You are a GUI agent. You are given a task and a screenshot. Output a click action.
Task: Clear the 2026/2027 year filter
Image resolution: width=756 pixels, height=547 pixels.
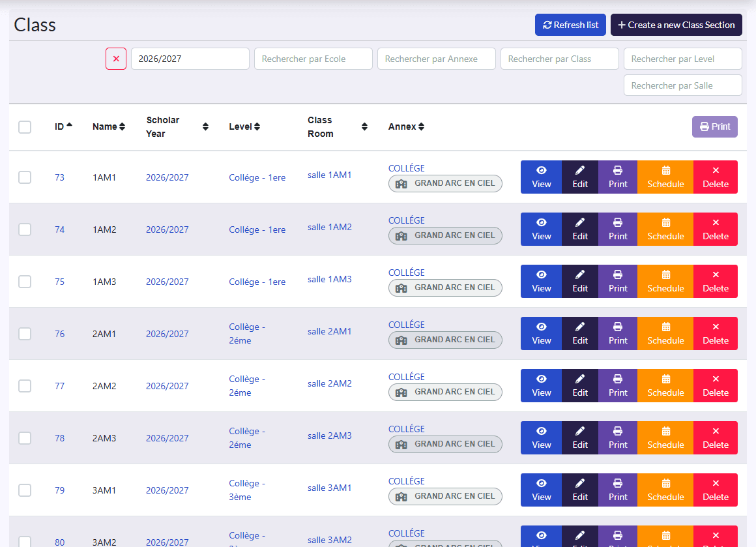click(x=116, y=59)
